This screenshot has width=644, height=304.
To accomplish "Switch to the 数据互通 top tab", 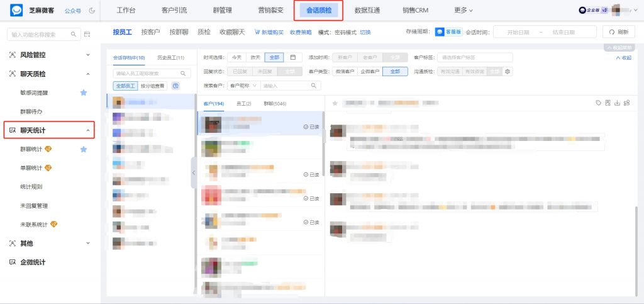I will pos(369,10).
